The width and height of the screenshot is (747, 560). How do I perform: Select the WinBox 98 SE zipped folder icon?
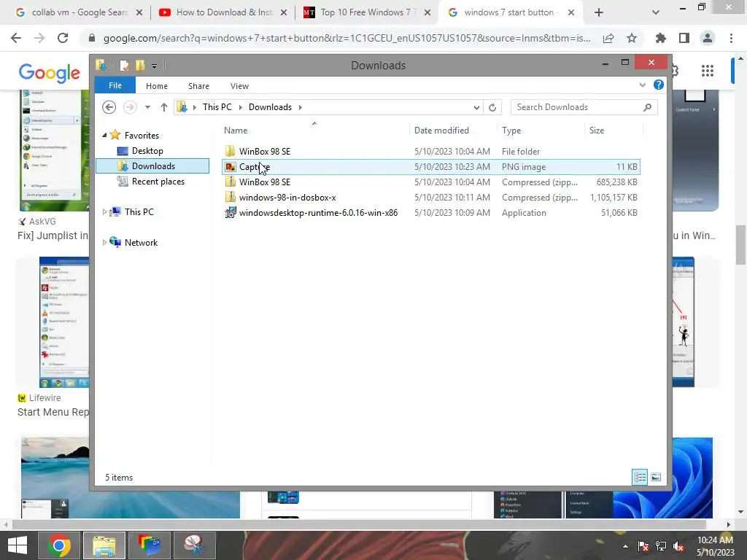pos(230,182)
